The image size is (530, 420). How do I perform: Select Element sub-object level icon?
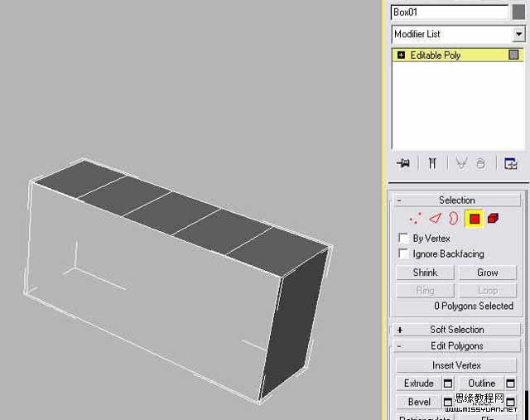494,219
